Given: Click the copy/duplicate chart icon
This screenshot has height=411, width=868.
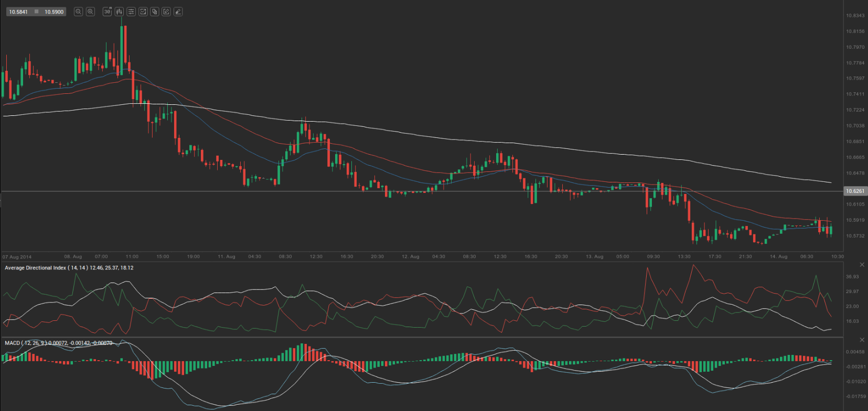Looking at the screenshot, I should [x=155, y=12].
